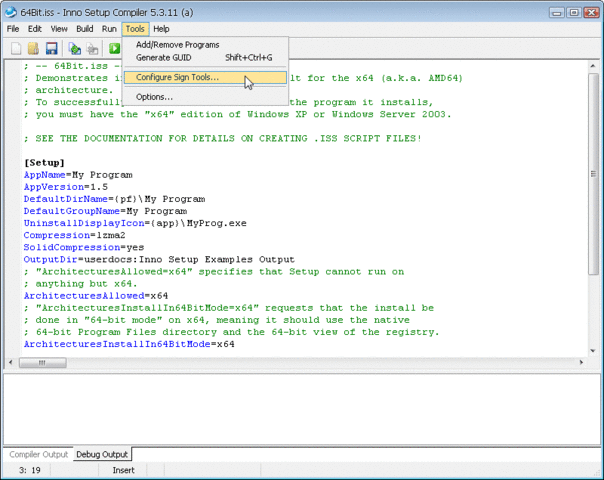Open a script file with the folder icon
This screenshot has height=480, width=604.
[x=33, y=49]
